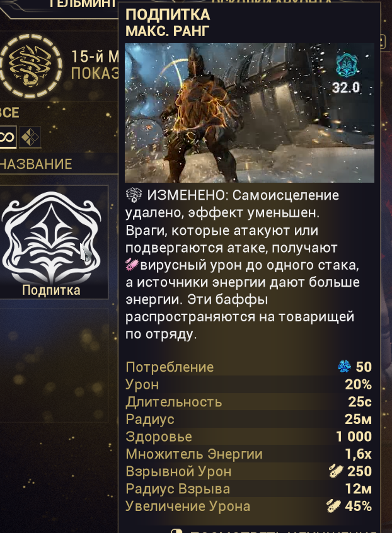The height and width of the screenshot is (533, 392).
Task: Click the Множитель Энергии stat row
Action: point(248,454)
